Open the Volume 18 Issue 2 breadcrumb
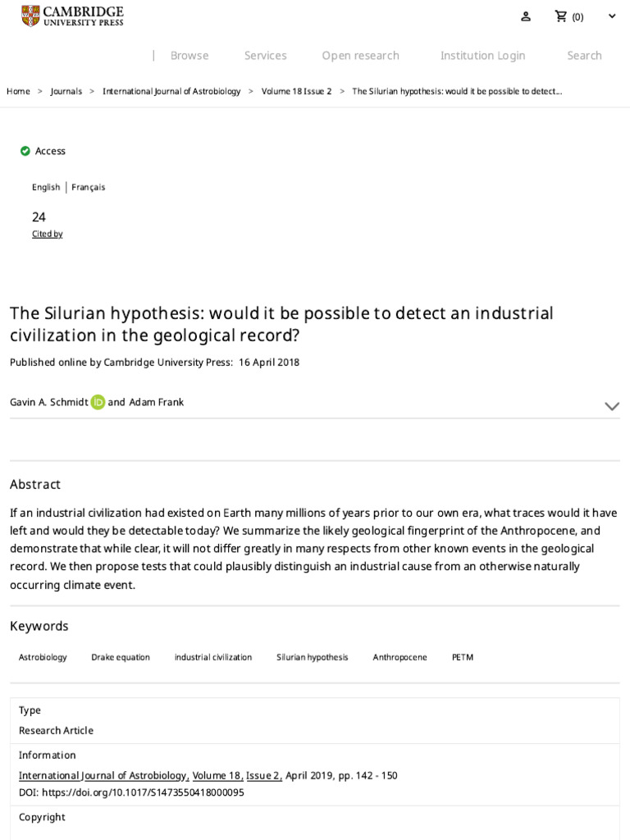 pyautogui.click(x=296, y=91)
